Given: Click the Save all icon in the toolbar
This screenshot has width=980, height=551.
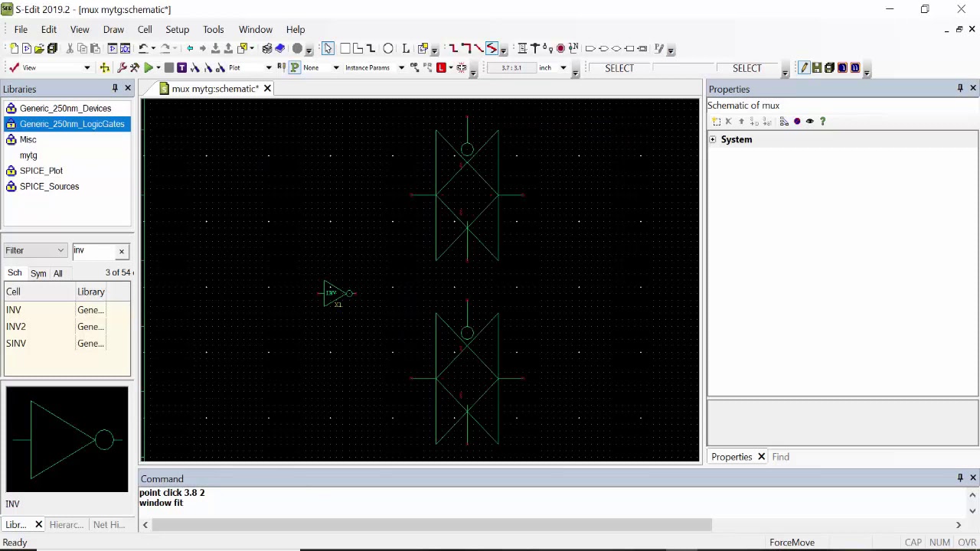Looking at the screenshot, I should pos(52,48).
